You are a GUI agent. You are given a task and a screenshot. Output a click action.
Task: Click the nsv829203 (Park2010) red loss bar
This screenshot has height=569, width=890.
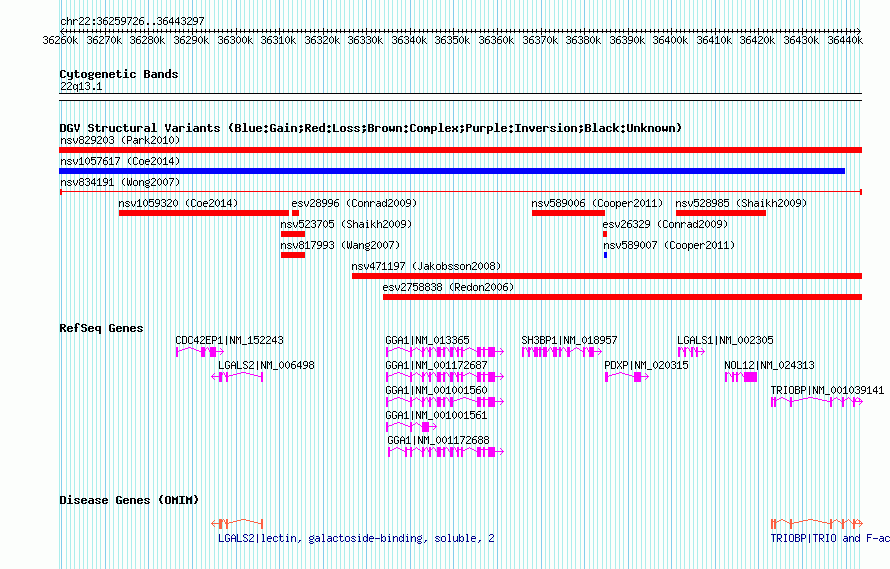click(460, 150)
